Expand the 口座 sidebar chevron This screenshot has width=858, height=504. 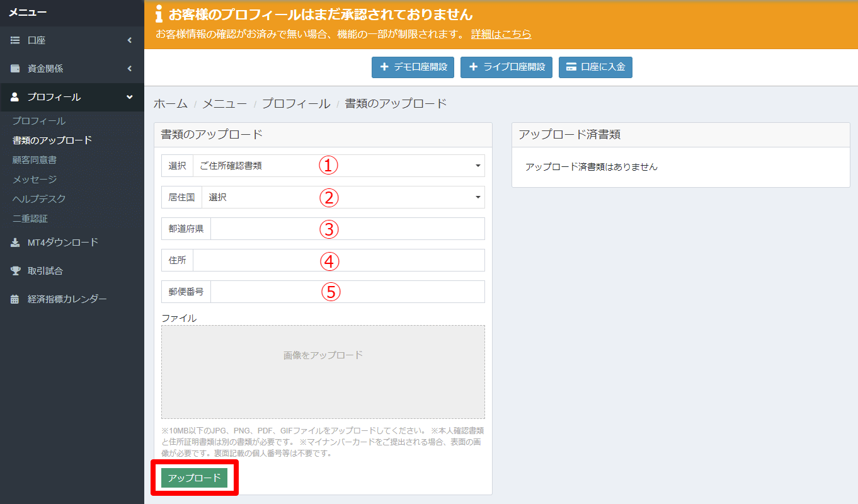[x=130, y=40]
